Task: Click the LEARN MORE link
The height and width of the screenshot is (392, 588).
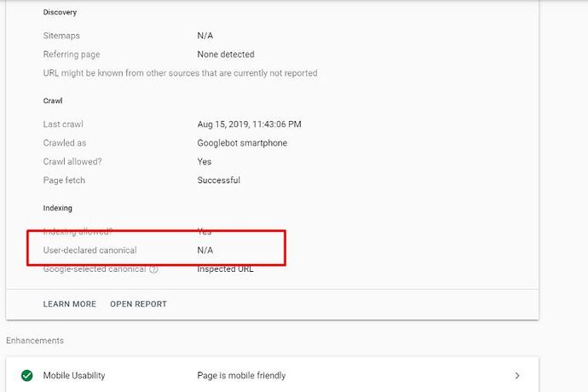Action: click(x=69, y=304)
